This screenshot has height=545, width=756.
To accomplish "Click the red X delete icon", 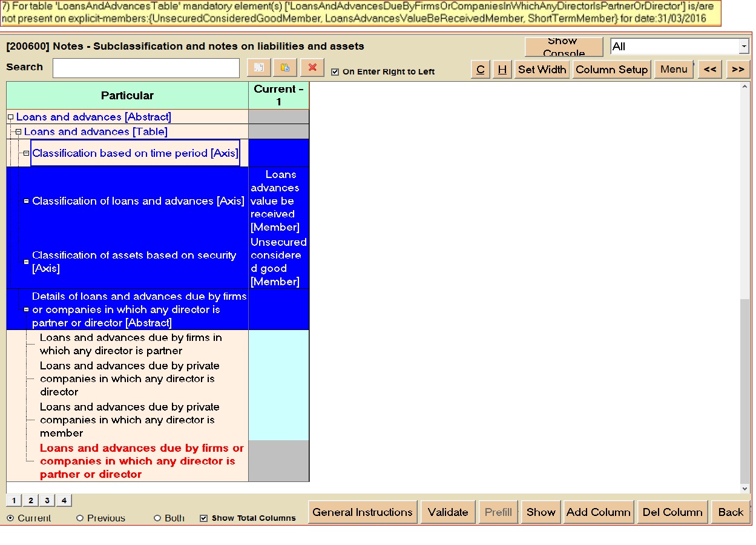I will pyautogui.click(x=312, y=68).
